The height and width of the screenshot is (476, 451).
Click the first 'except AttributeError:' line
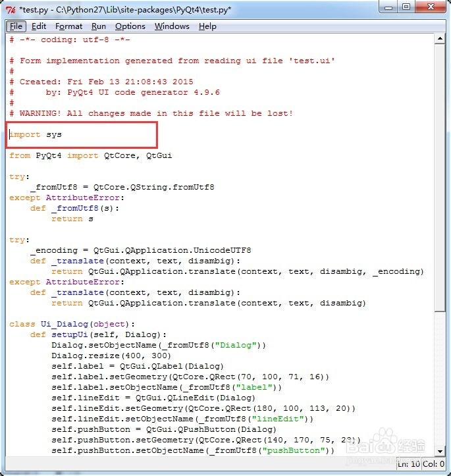(x=66, y=198)
